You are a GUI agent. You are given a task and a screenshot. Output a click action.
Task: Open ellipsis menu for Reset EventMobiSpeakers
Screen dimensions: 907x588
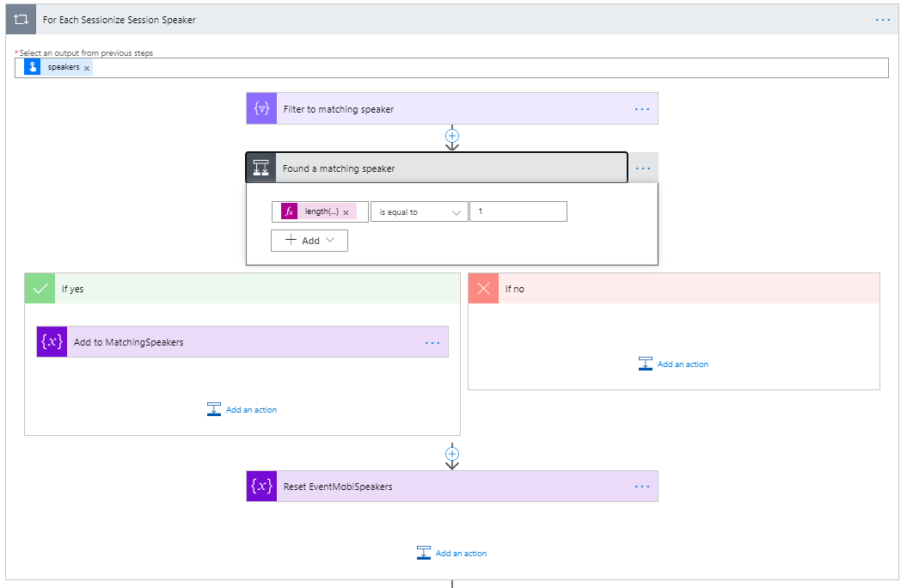pos(642,487)
